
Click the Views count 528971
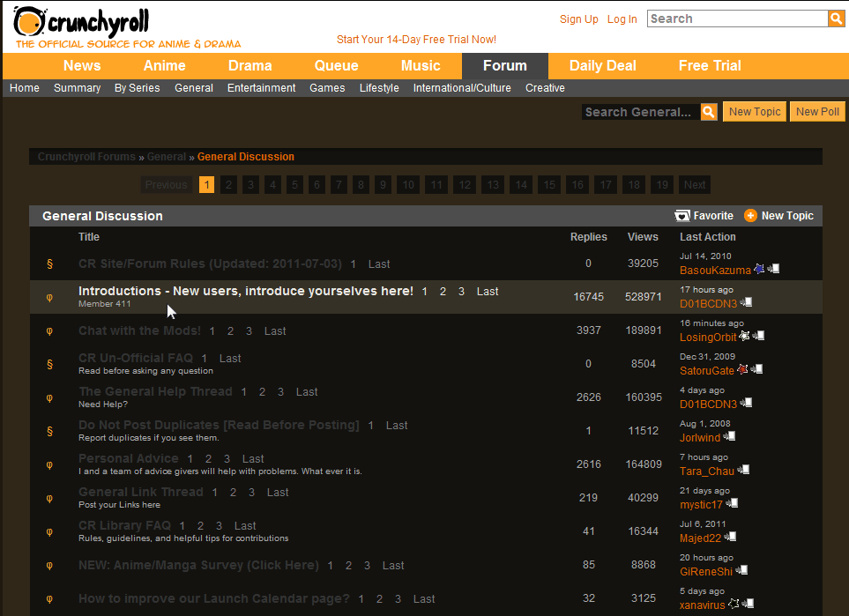click(x=644, y=297)
